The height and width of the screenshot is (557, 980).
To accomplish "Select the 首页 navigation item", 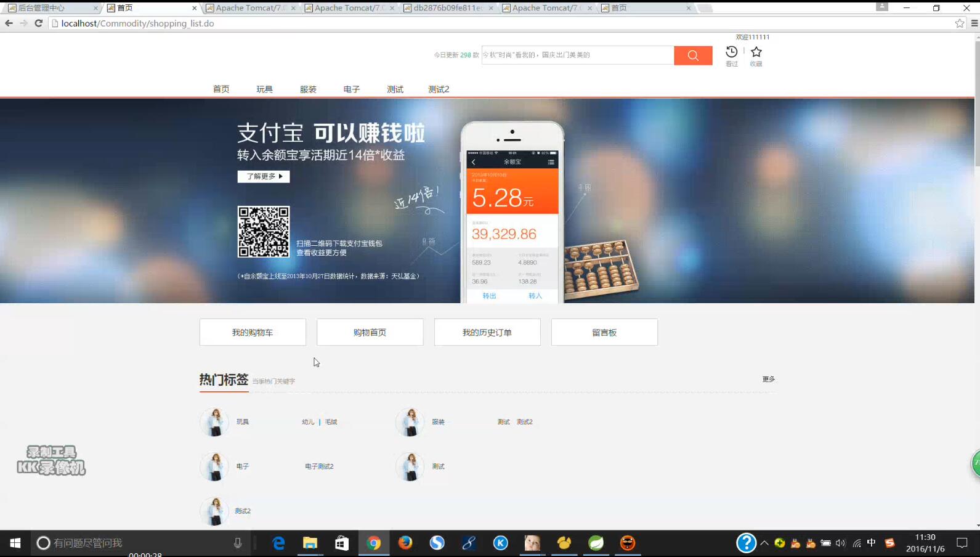I will coord(221,89).
